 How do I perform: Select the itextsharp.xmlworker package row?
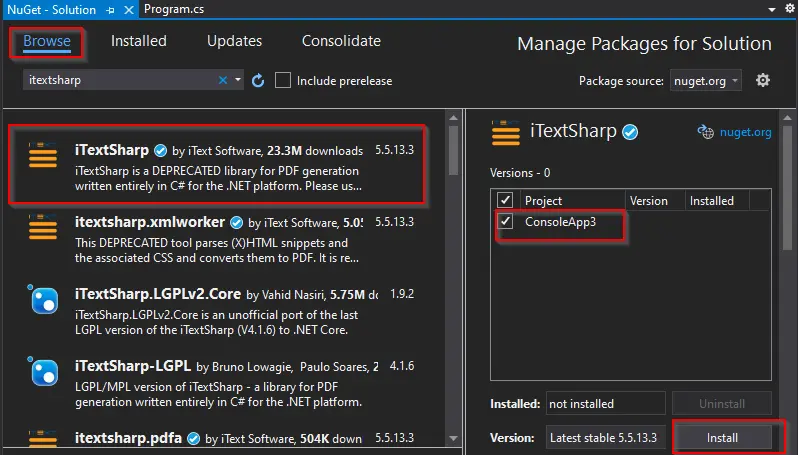click(x=224, y=239)
